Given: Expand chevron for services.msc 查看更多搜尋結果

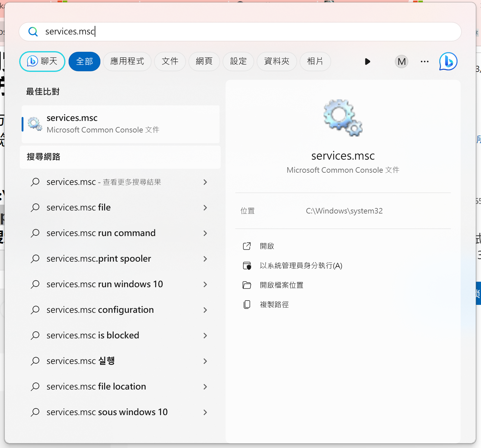Looking at the screenshot, I should click(x=205, y=182).
